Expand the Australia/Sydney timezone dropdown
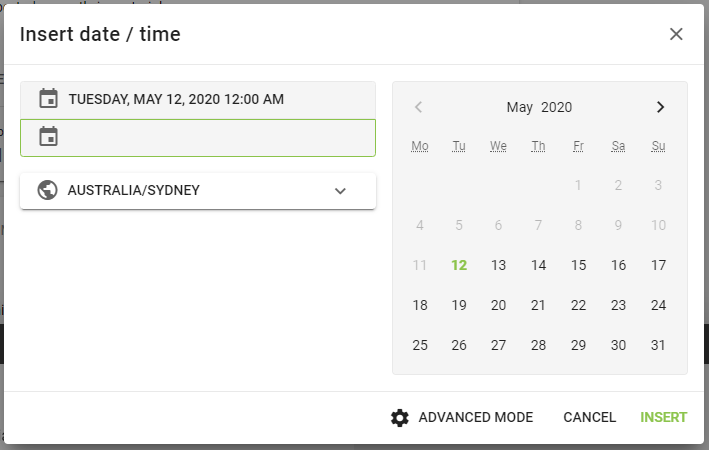Viewport: 709px width, 450px height. coord(340,191)
